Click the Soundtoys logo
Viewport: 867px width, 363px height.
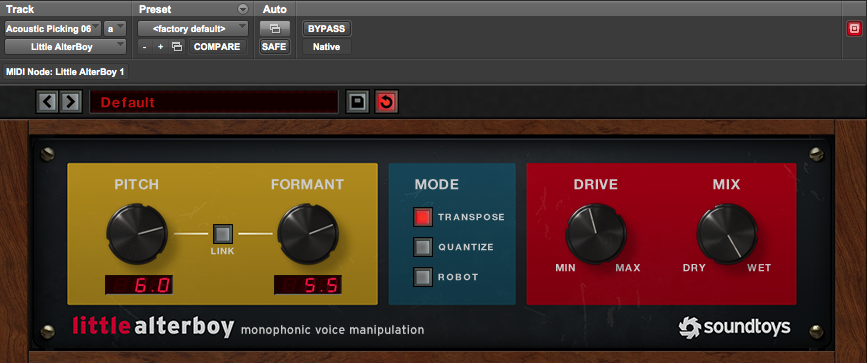pos(734,327)
